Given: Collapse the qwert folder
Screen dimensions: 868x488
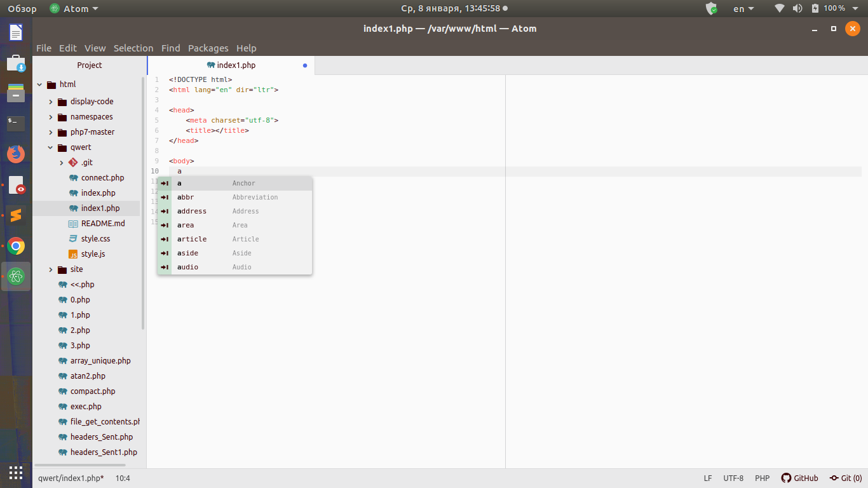Looking at the screenshot, I should (51, 147).
